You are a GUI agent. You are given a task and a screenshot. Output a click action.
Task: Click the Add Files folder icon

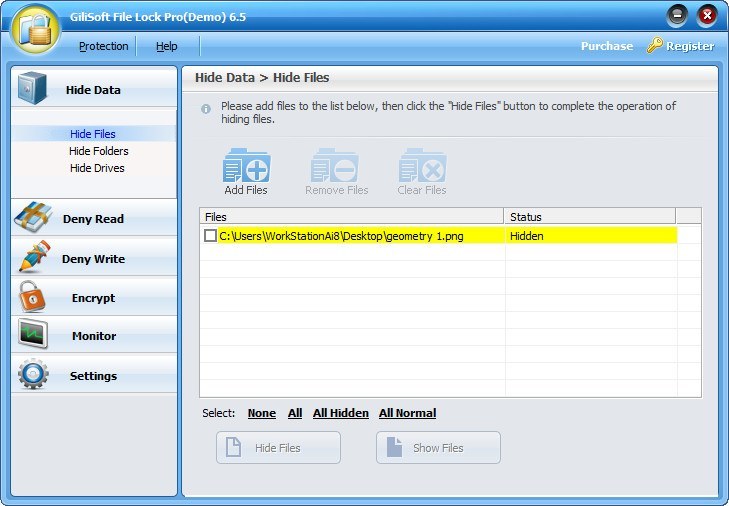(246, 166)
